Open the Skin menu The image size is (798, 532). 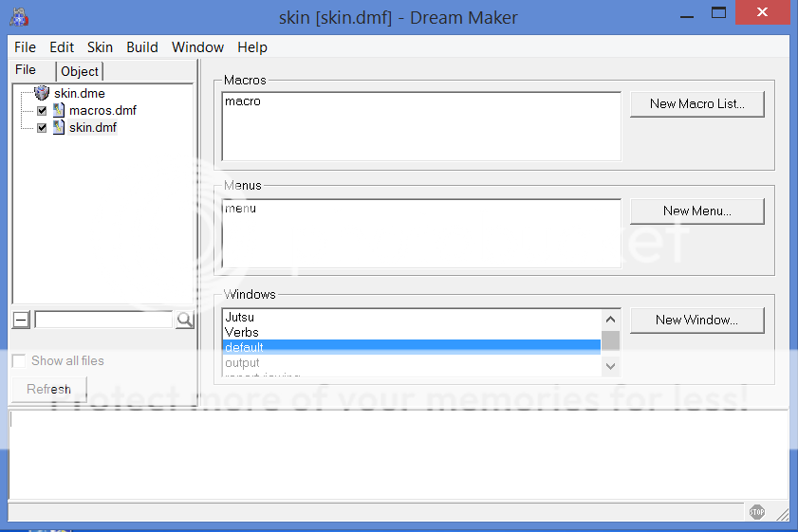point(100,47)
